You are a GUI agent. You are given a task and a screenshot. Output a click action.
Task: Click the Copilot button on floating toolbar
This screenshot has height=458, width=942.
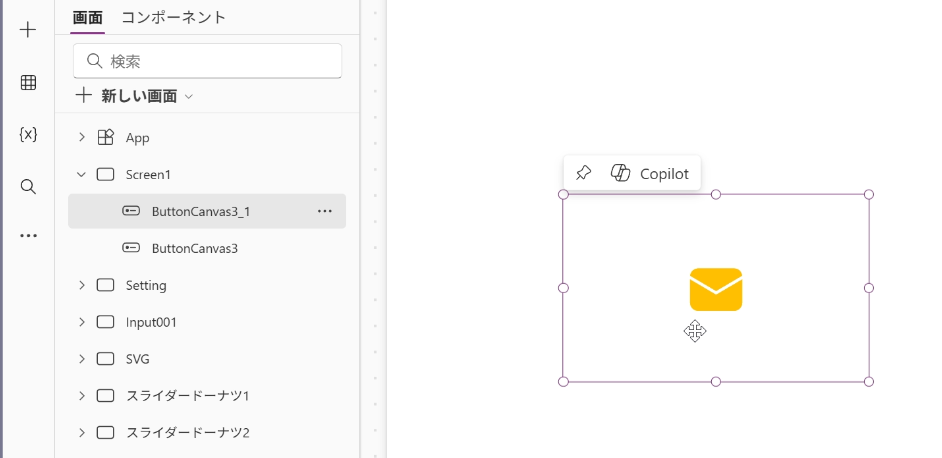(x=650, y=173)
